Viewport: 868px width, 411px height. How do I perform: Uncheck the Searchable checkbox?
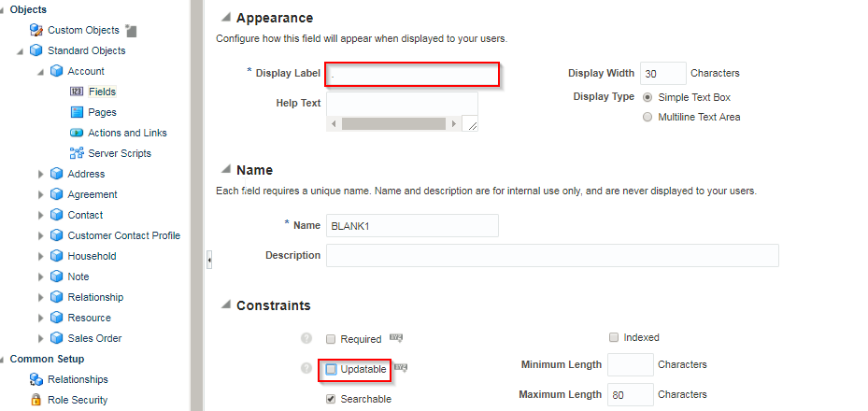[x=331, y=399]
